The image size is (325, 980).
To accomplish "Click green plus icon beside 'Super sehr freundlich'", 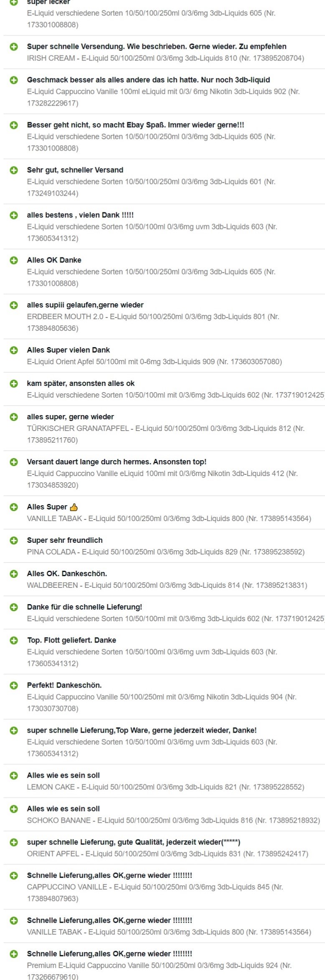I will (14, 540).
